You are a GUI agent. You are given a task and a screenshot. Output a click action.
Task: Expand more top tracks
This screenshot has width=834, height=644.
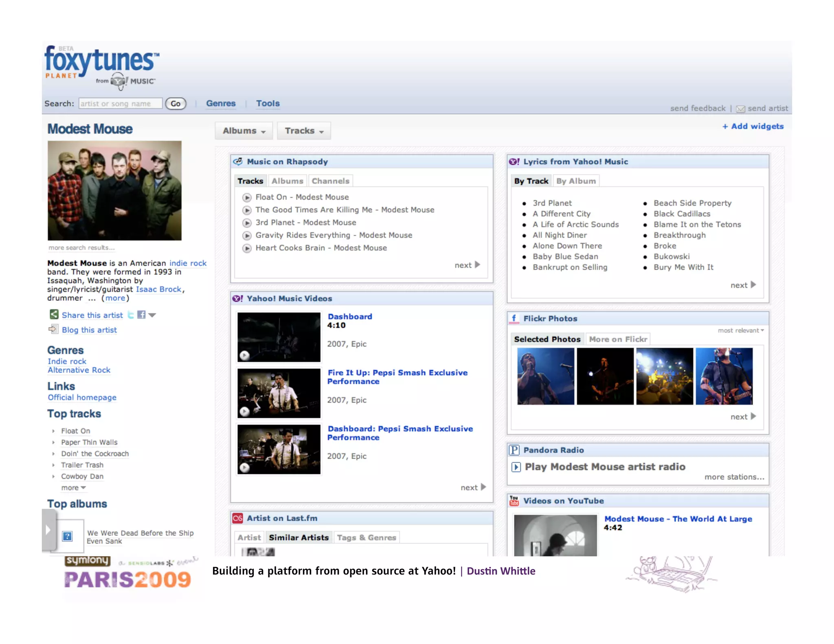73,488
